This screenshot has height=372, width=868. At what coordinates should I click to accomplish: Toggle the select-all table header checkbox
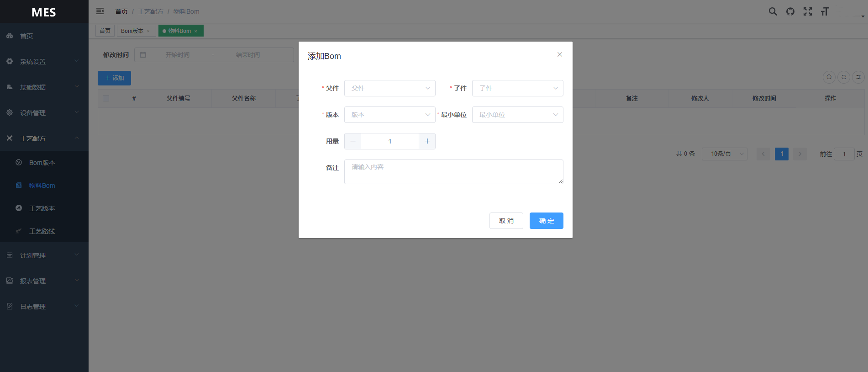coord(106,98)
